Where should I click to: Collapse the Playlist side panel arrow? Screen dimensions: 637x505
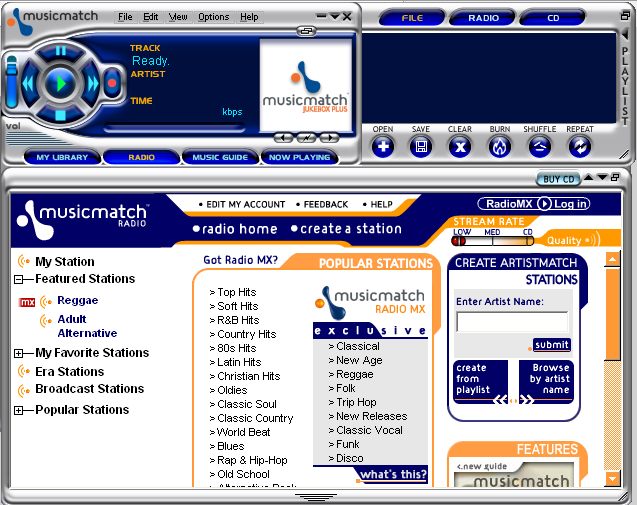click(625, 36)
